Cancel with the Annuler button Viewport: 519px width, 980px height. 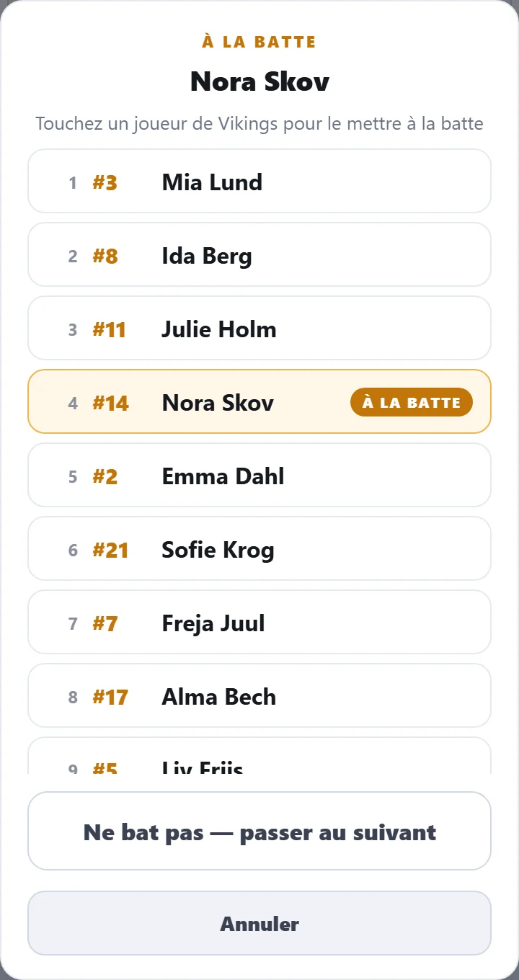[259, 923]
